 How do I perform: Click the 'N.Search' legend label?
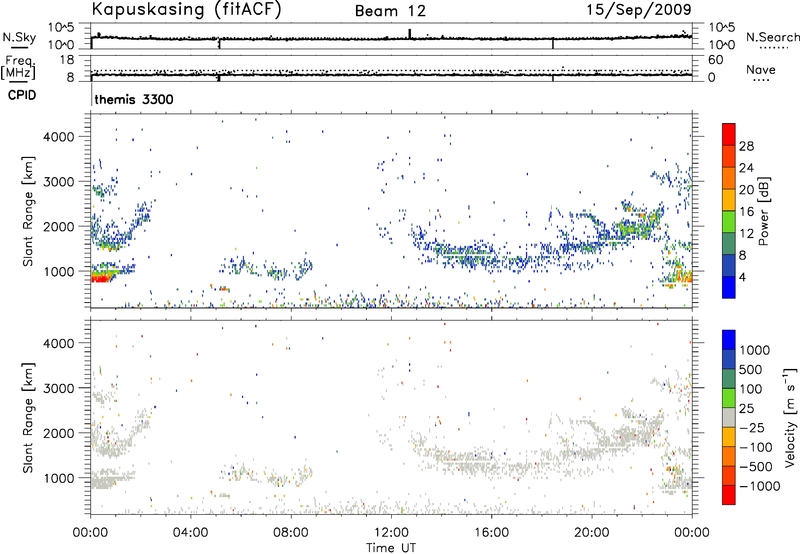(x=772, y=37)
